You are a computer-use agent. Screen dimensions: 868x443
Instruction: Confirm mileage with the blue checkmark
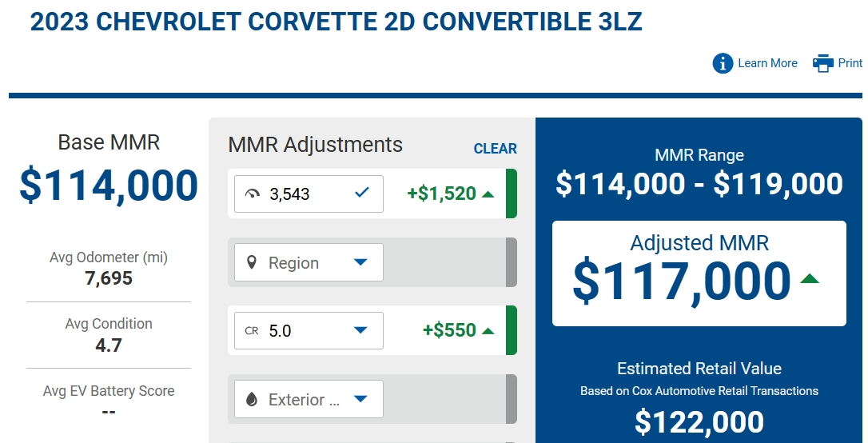361,193
